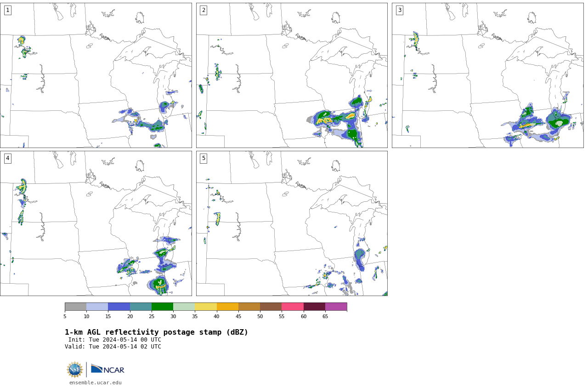
Task: Click the ensemble.ucar.edu text
Action: [96, 382]
